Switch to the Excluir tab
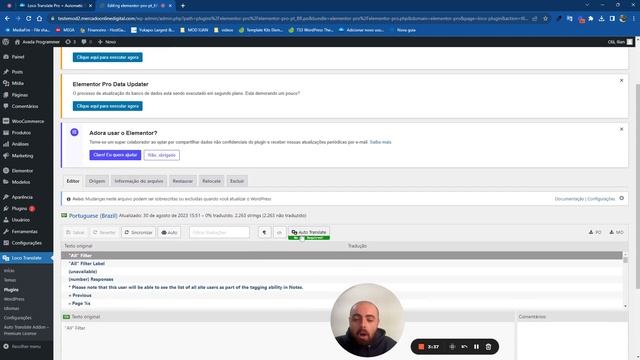 pyautogui.click(x=237, y=181)
